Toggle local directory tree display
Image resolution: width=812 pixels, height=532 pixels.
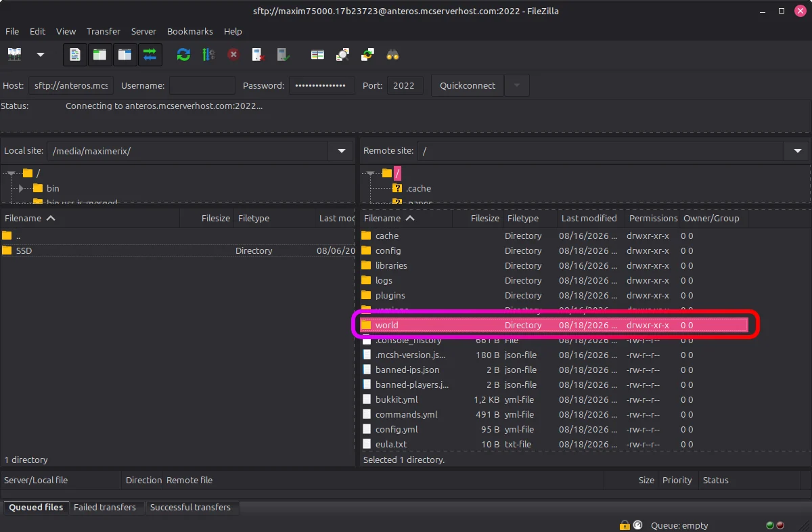coord(99,55)
